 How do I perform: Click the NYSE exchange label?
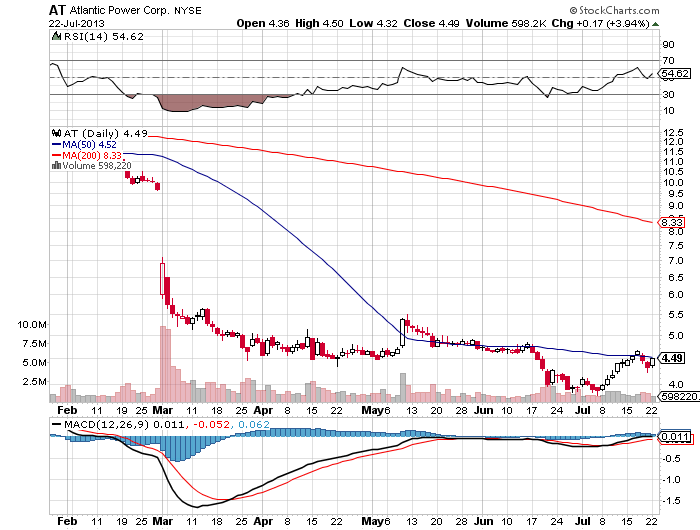pos(188,10)
